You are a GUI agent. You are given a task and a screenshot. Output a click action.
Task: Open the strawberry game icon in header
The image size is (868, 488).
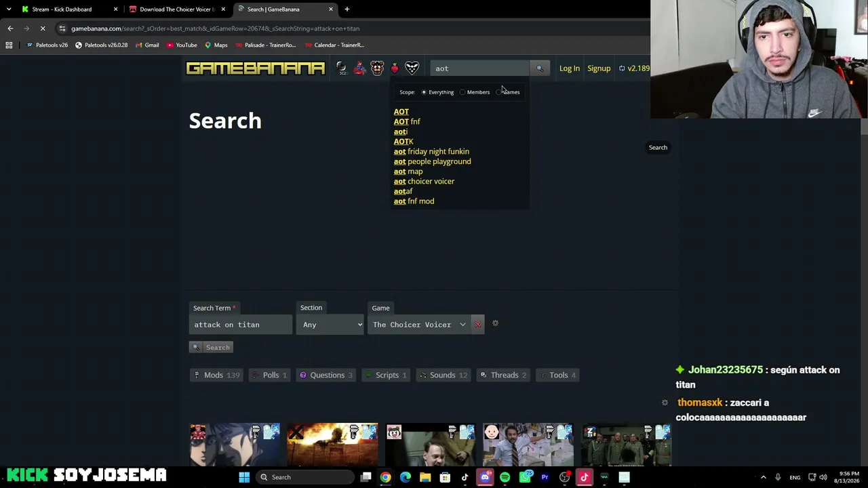(395, 68)
